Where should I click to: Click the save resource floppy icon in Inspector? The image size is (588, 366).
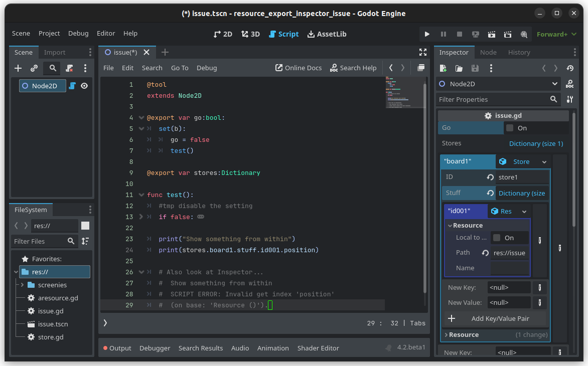tap(475, 68)
